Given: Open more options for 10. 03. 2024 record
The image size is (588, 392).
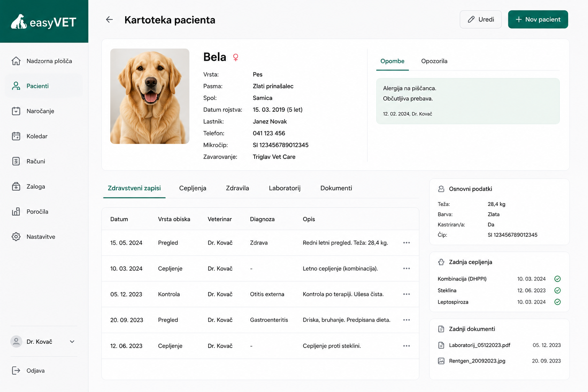Looking at the screenshot, I should (407, 268).
